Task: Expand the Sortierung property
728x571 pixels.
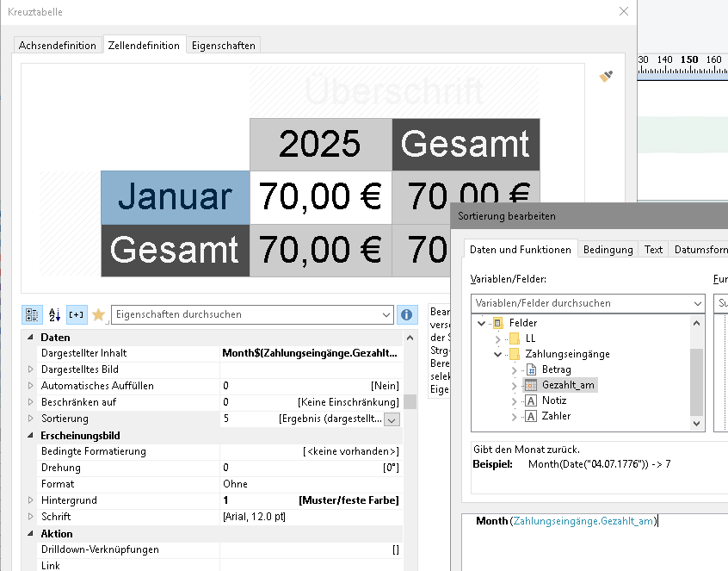Action: pyautogui.click(x=31, y=419)
